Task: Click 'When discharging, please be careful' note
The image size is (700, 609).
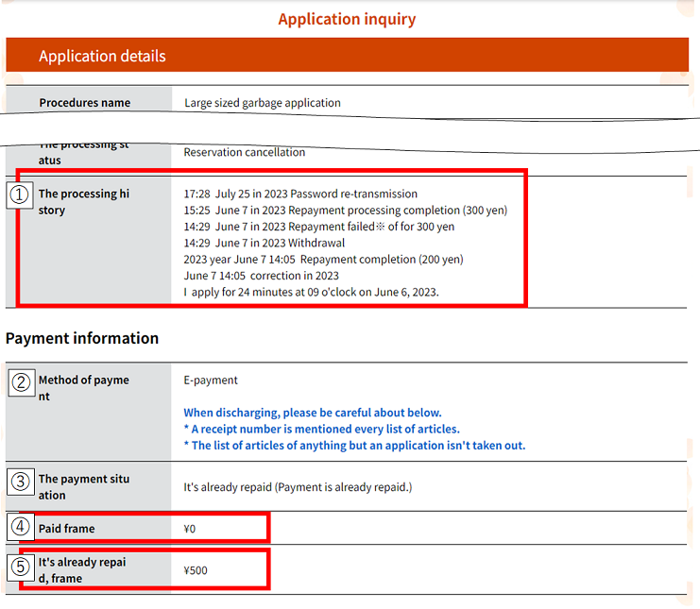Action: click(313, 413)
